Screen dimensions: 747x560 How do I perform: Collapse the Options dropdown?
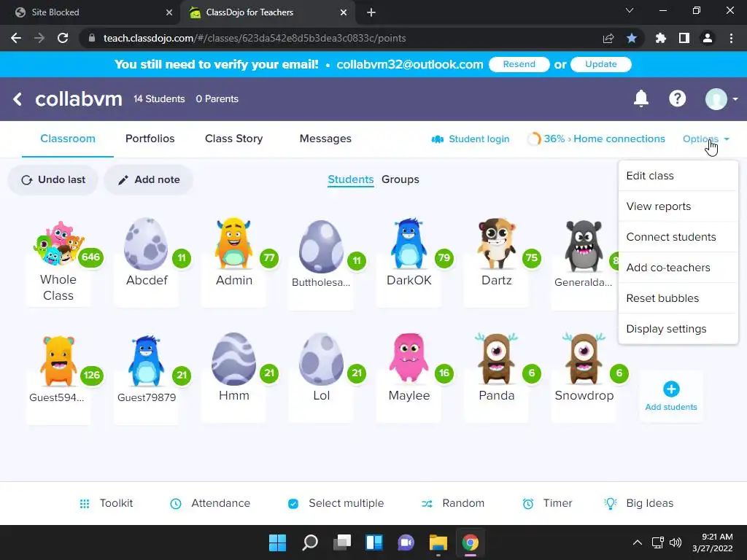pyautogui.click(x=706, y=139)
